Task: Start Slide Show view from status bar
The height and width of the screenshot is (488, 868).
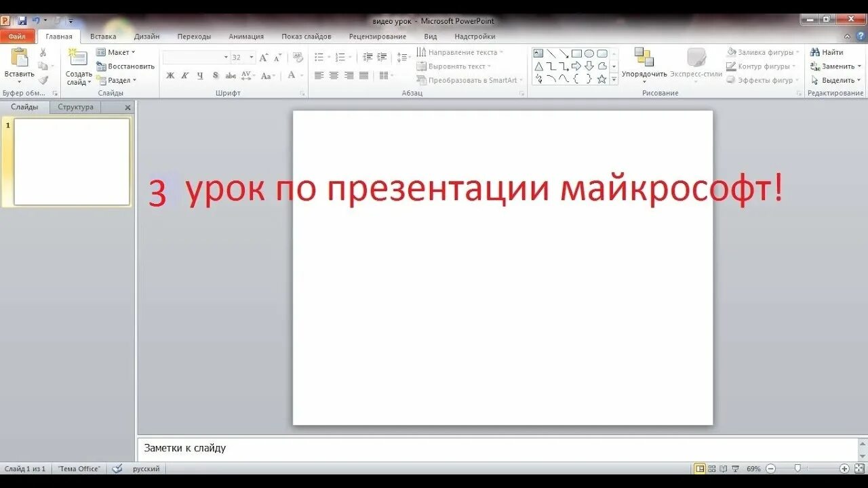Action: coord(735,468)
